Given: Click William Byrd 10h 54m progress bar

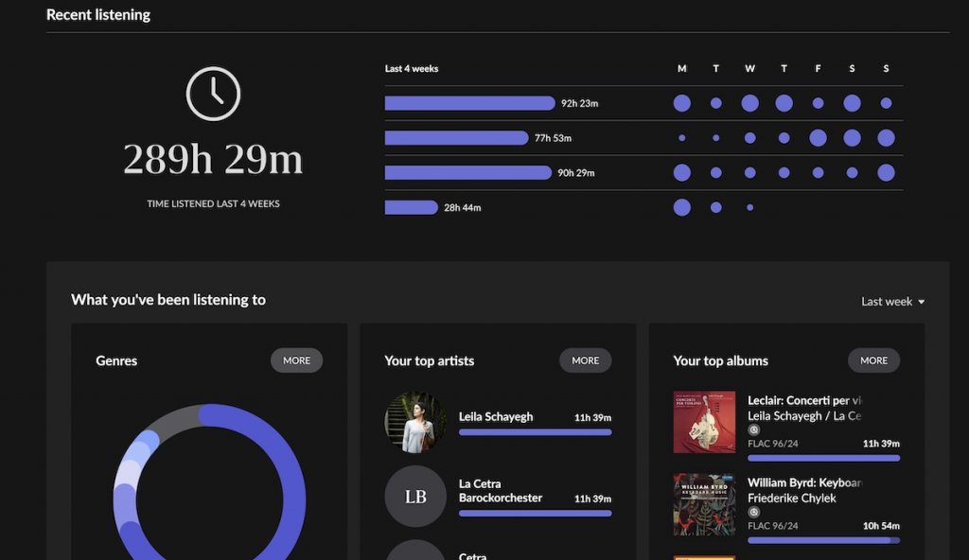Looking at the screenshot, I should coord(824,540).
